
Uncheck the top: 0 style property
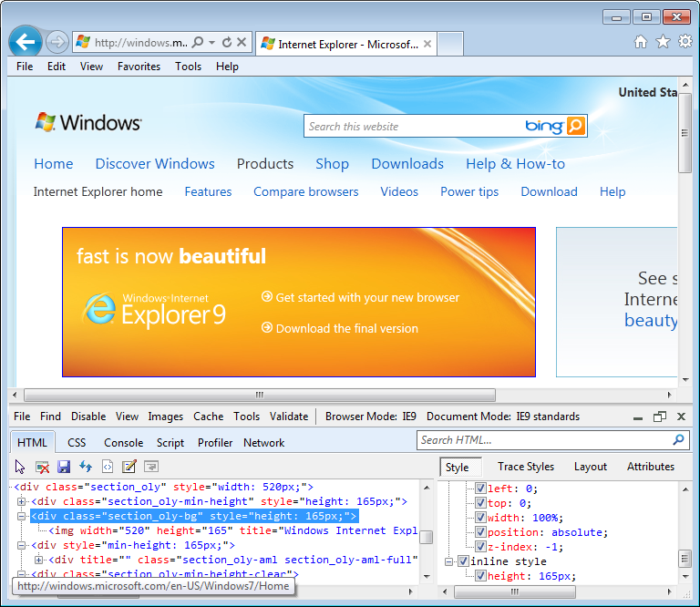(480, 503)
